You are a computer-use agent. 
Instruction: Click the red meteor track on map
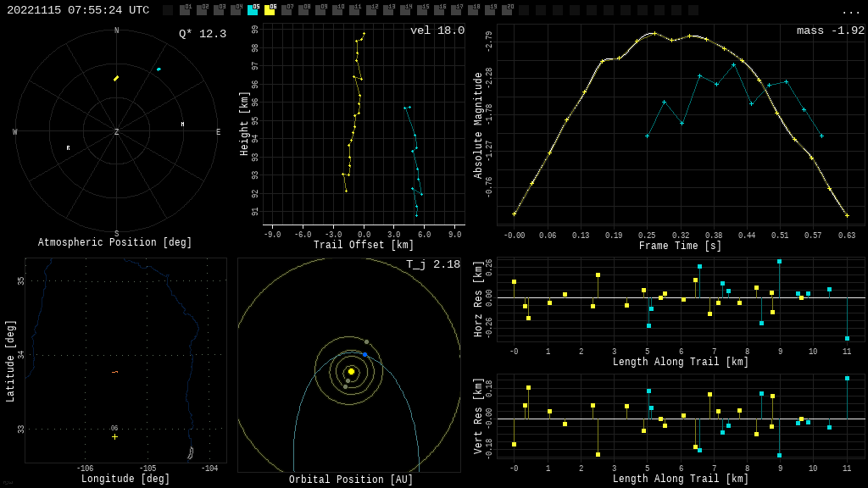(x=114, y=372)
